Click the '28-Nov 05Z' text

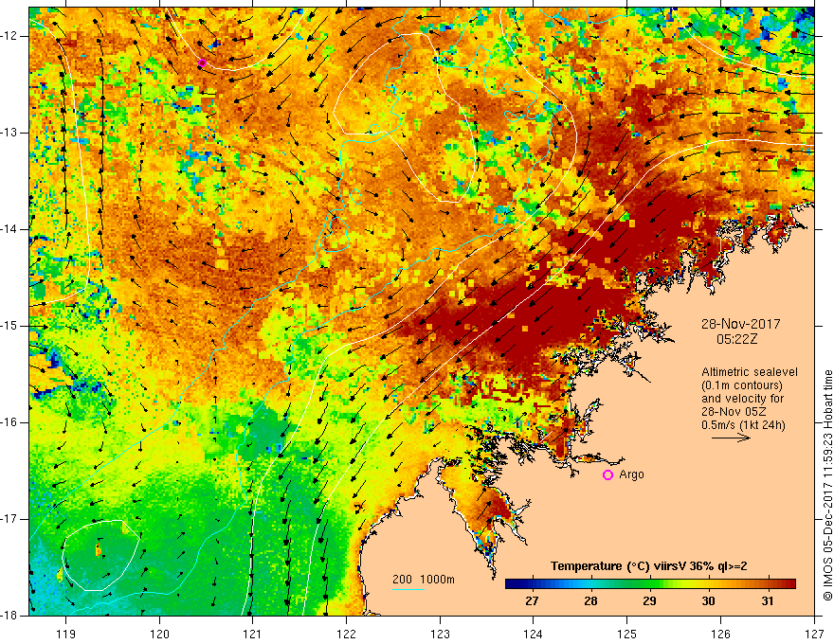tap(734, 412)
